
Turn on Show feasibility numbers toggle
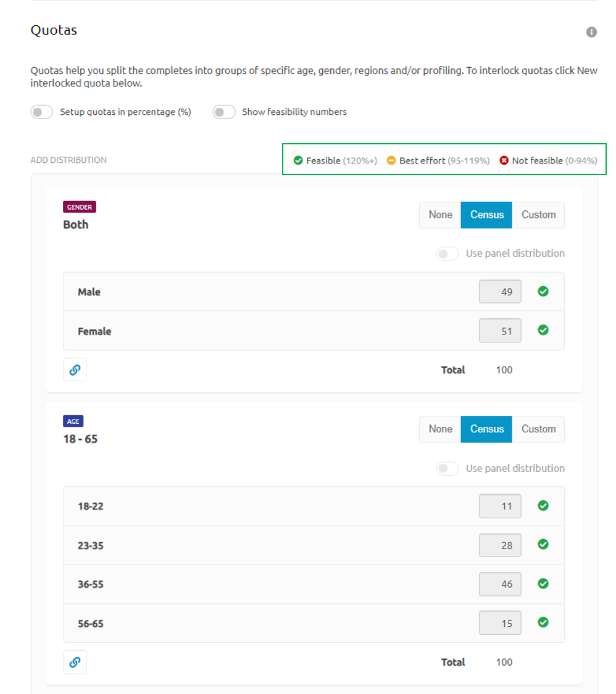(x=223, y=112)
